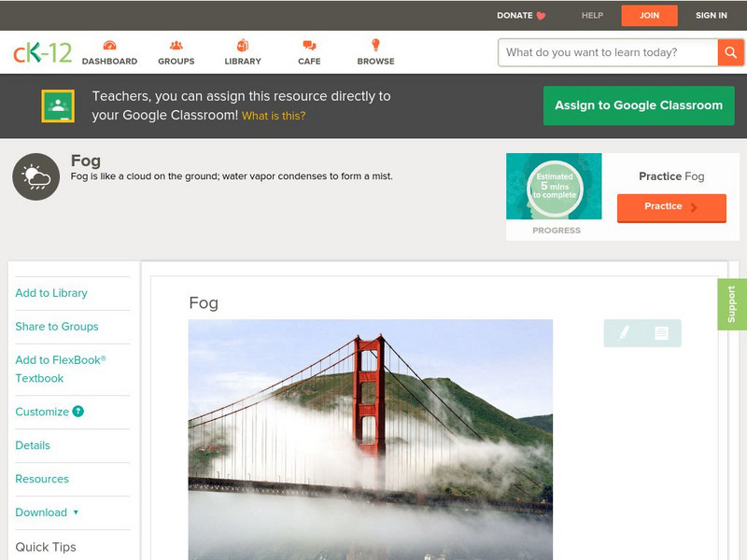
Task: Click Share to Groups
Action: point(57,327)
